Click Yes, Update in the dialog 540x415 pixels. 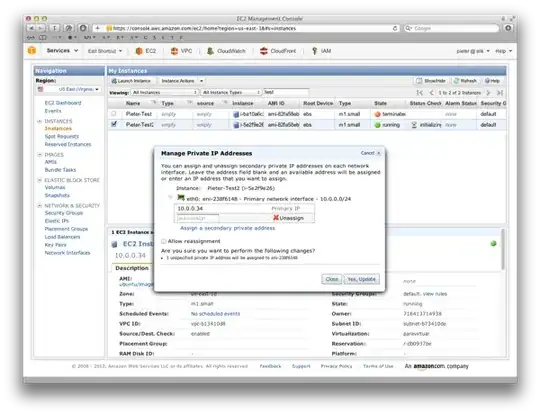pos(361,279)
